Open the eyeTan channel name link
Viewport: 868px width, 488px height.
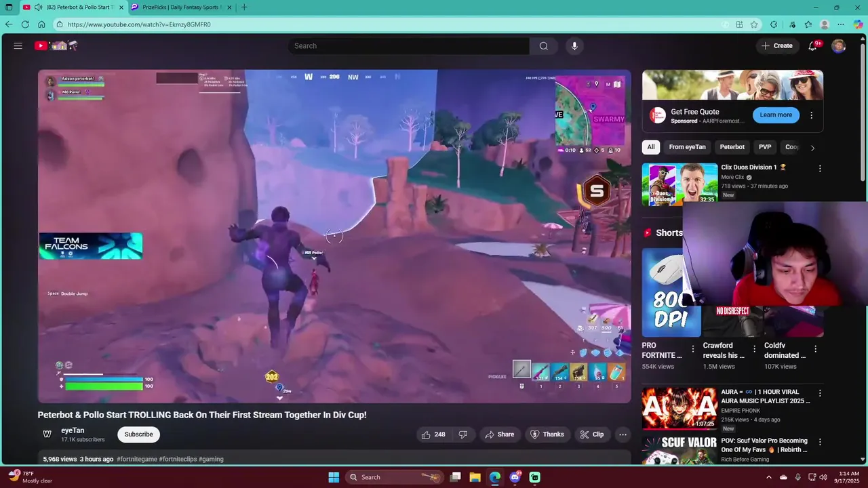click(73, 430)
